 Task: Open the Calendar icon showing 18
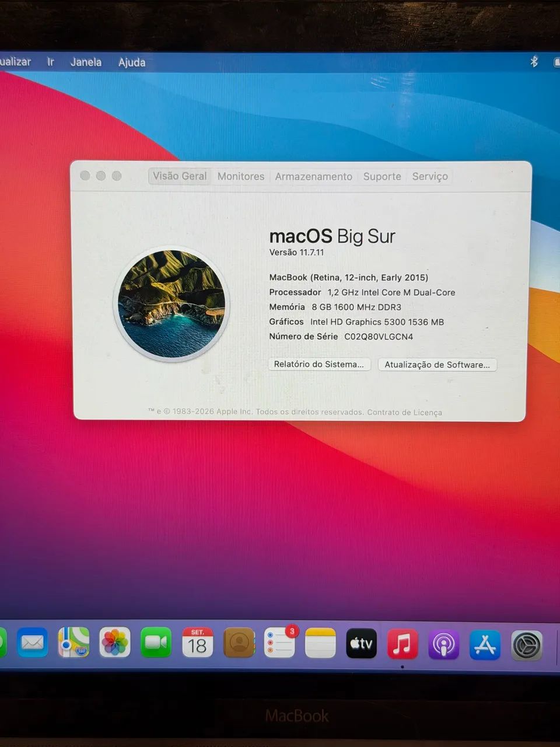[197, 643]
